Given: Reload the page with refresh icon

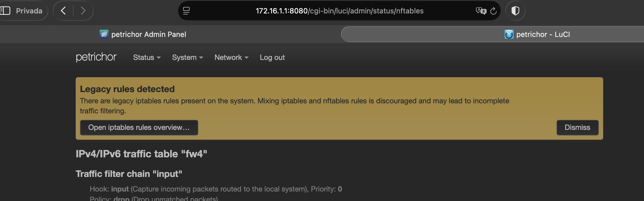Looking at the screenshot, I should (x=493, y=11).
